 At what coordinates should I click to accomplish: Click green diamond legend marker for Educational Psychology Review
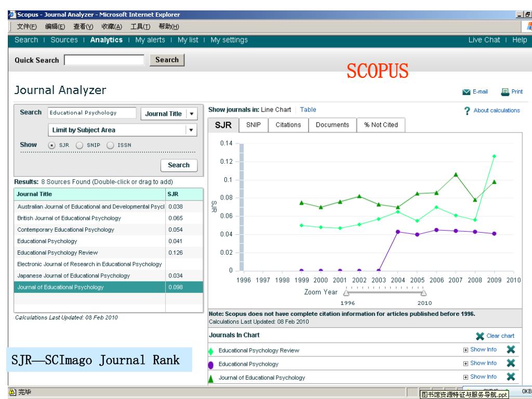tap(211, 351)
